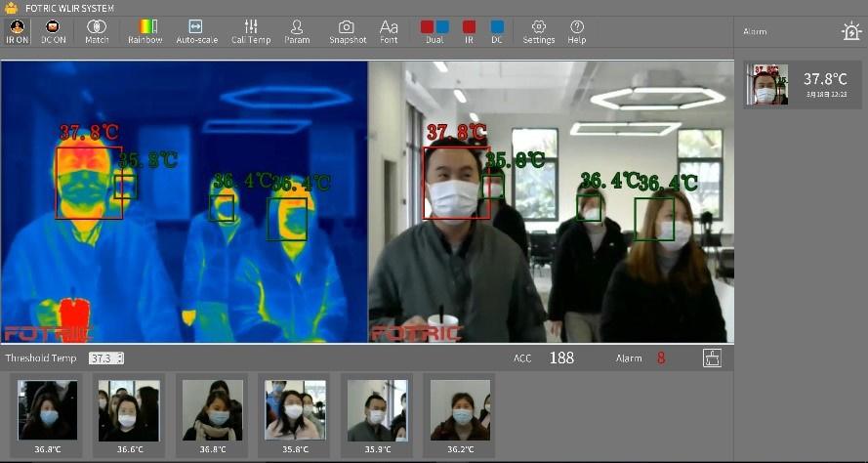Click the Threshold Temp value field
The width and height of the screenshot is (868, 463).
coord(101,358)
